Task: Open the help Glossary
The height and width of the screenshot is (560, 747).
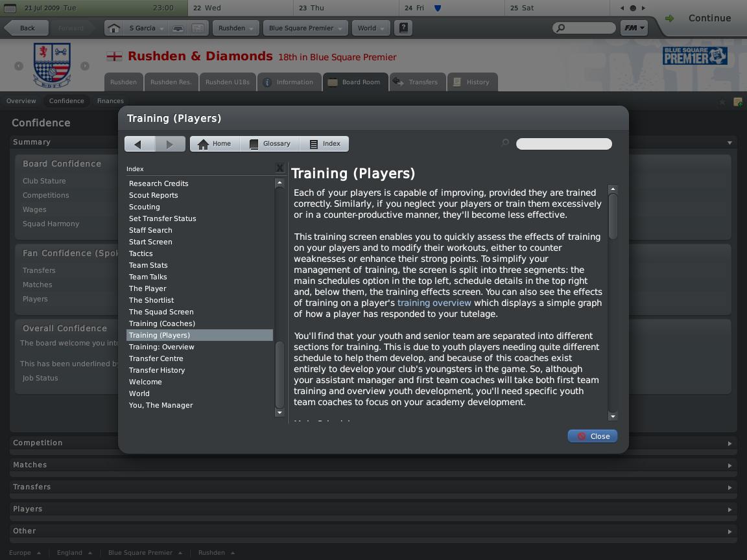Action: coord(270,144)
